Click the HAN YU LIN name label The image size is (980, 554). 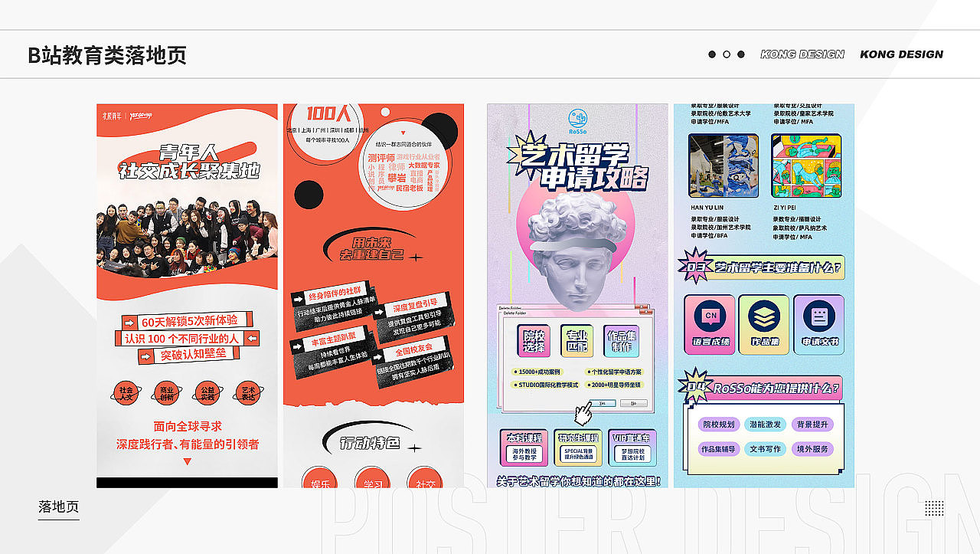tap(707, 208)
